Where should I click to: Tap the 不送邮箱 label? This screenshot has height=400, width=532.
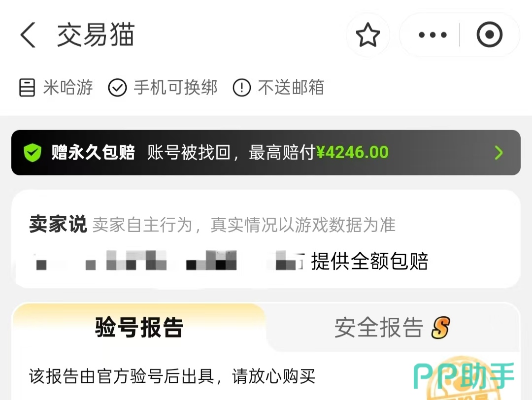click(x=291, y=88)
